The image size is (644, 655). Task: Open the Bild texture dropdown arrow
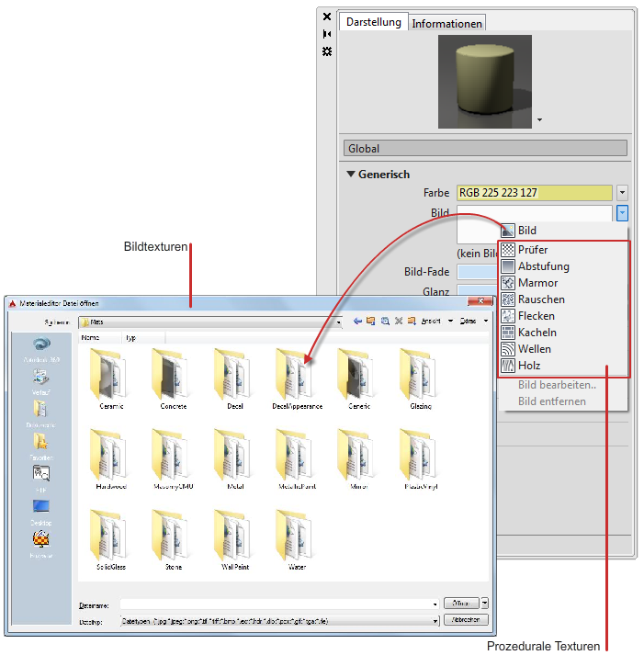pyautogui.click(x=622, y=213)
